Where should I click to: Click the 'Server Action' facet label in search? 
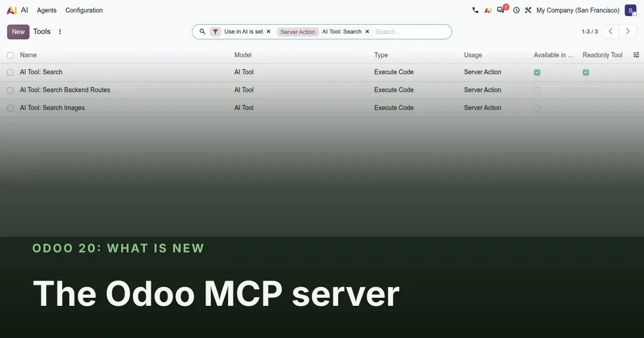coord(298,32)
